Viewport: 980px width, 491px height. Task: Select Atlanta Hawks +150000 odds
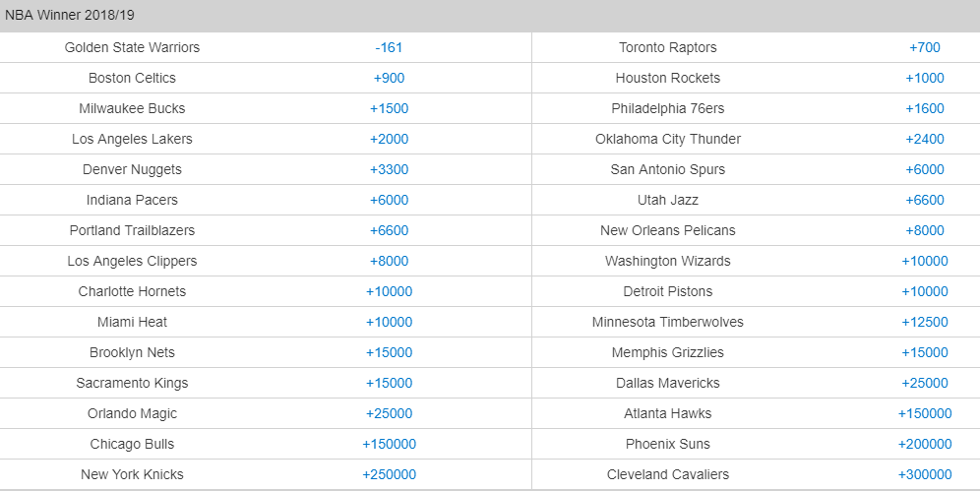coord(925,413)
